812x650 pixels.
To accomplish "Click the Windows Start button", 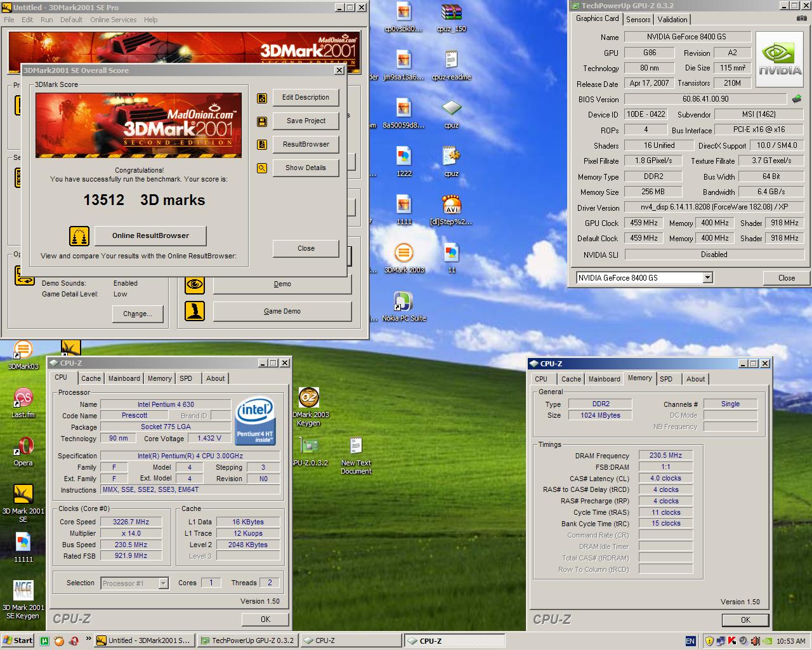I will click(x=18, y=641).
